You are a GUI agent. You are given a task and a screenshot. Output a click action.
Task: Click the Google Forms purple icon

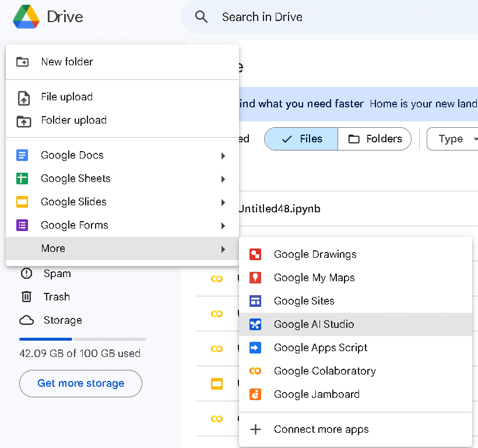pos(22,225)
